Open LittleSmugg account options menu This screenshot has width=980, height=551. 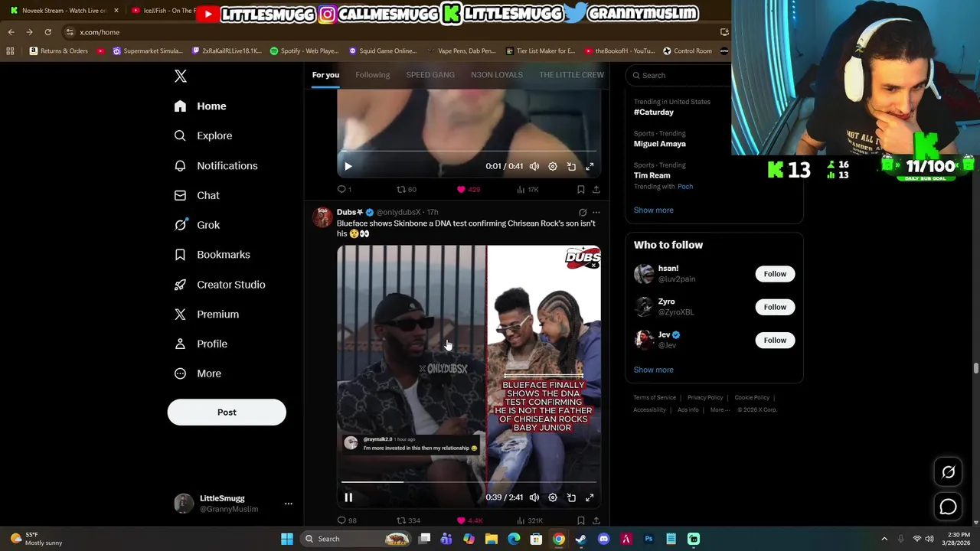(288, 504)
